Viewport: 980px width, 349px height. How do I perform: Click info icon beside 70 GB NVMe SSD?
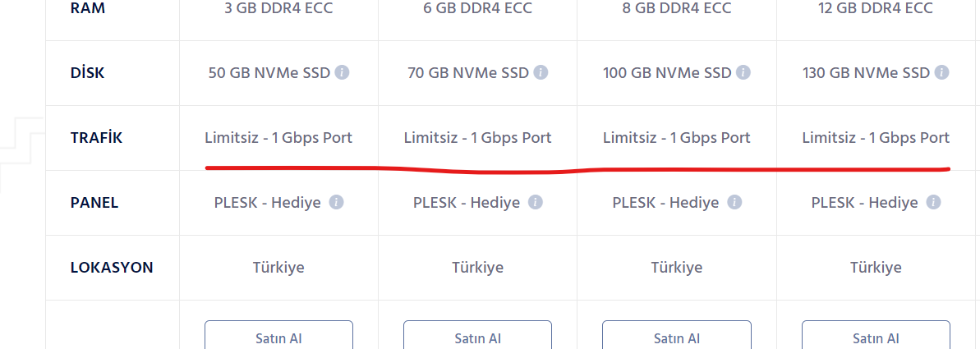pyautogui.click(x=541, y=72)
